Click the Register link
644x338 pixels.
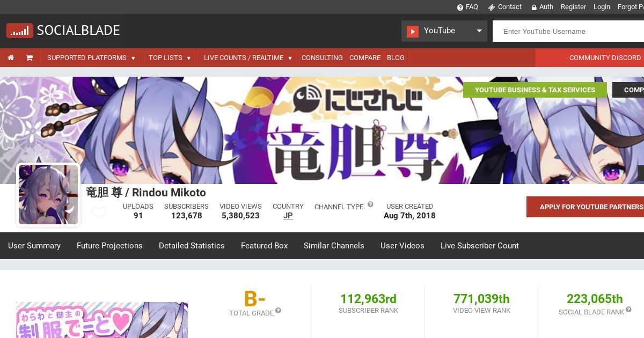click(x=573, y=7)
